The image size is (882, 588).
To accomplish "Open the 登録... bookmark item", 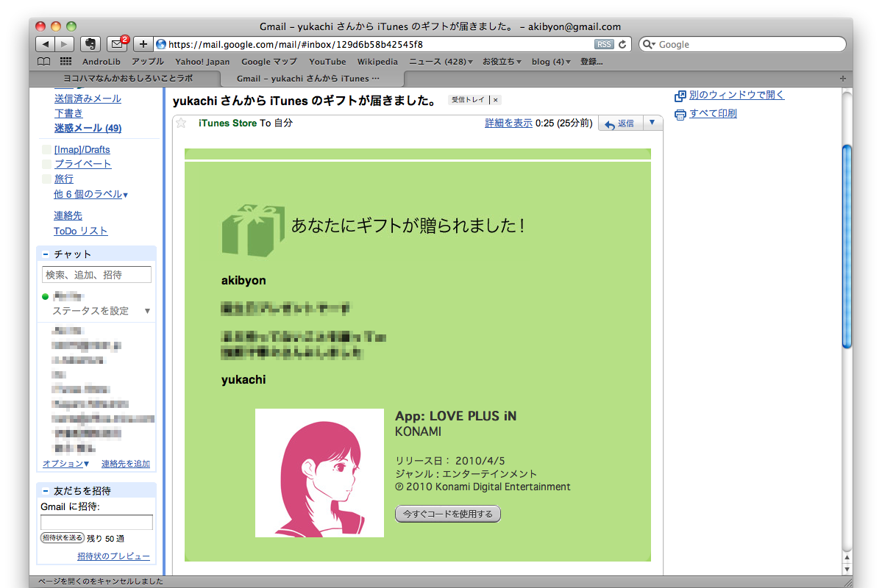I will (x=591, y=62).
